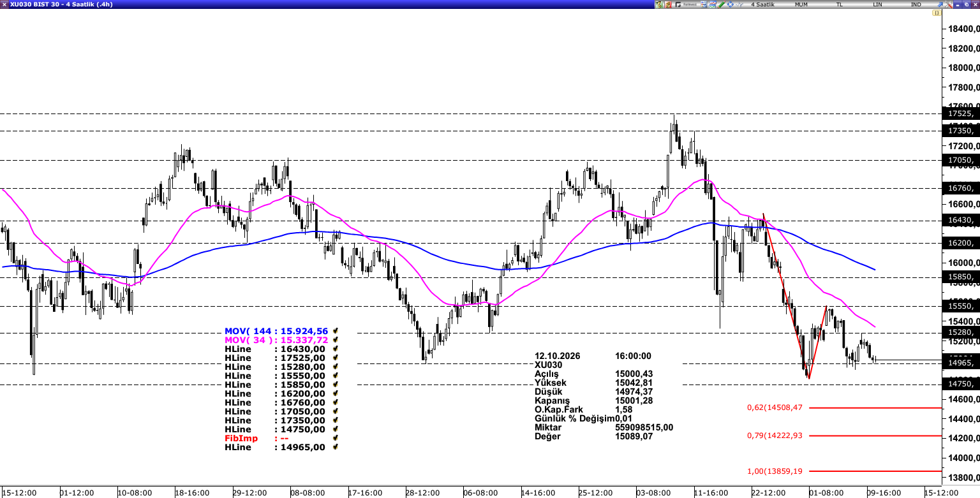
Task: Toggle the MOV(34) checkmark in legend
Action: (x=335, y=341)
